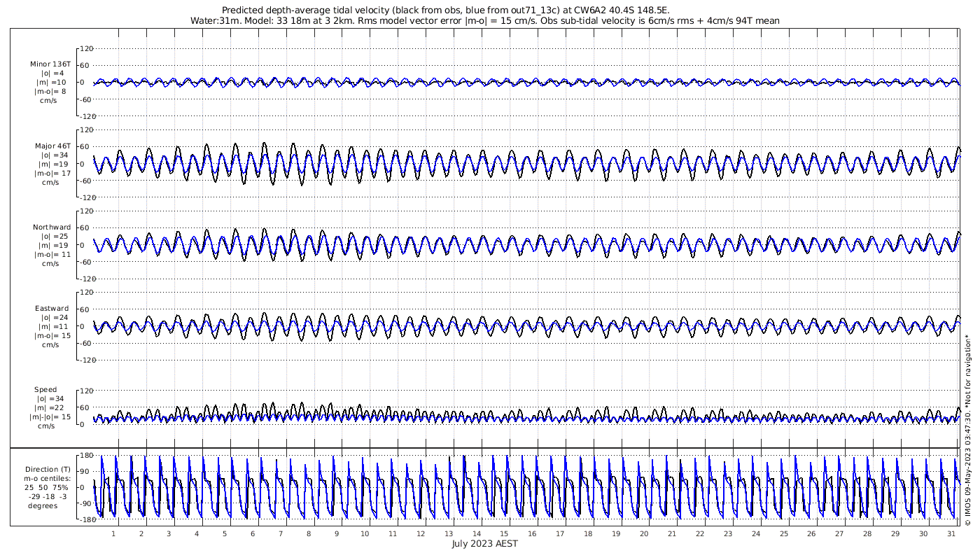Click '|o| =24' in Eastward panel
The width and height of the screenshot is (980, 560).
[x=54, y=317]
